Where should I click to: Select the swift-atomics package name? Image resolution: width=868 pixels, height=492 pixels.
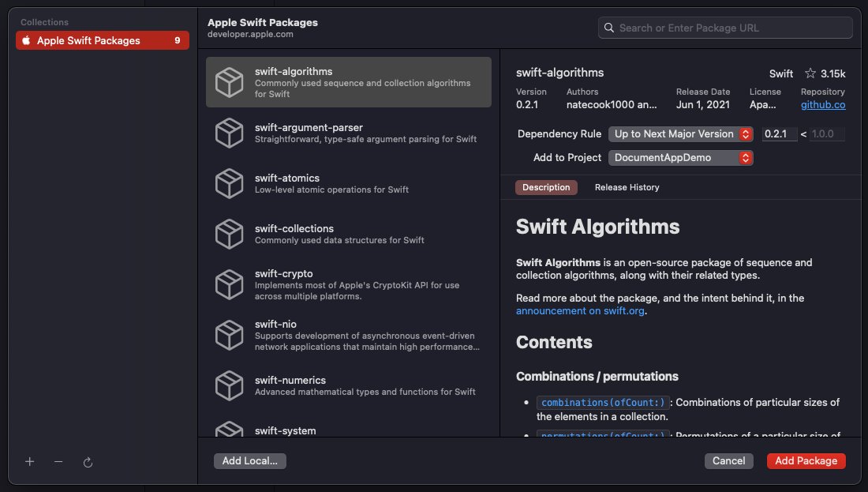point(286,178)
